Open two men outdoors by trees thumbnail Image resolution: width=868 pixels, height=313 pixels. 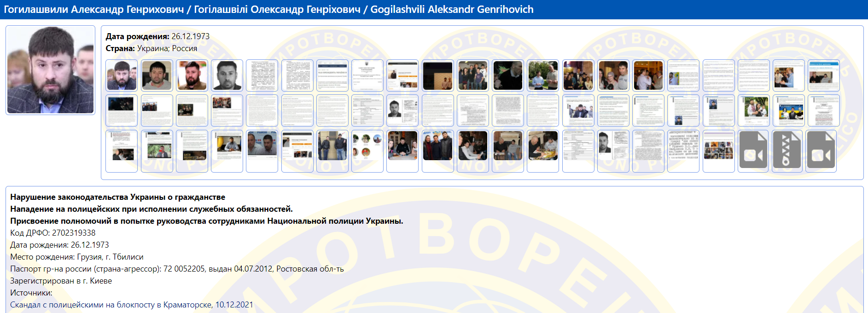tap(543, 75)
